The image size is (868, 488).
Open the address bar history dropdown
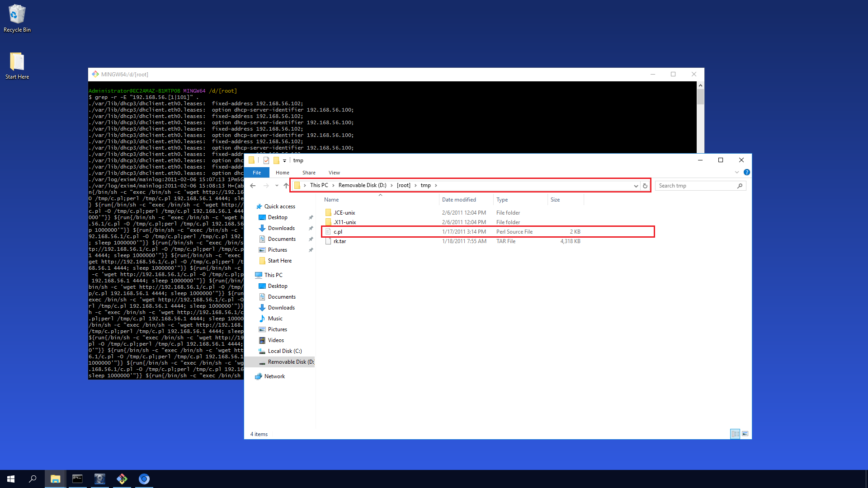(x=636, y=186)
